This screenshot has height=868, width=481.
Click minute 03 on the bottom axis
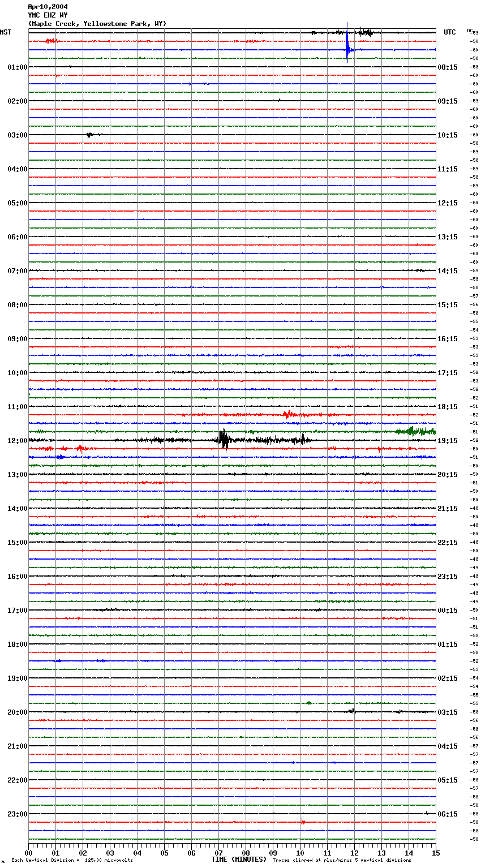click(x=110, y=853)
